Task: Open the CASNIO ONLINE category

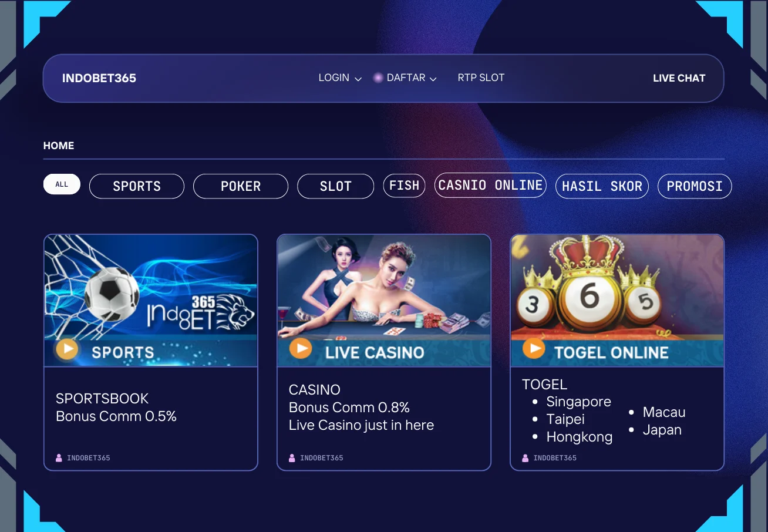Action: [x=490, y=185]
